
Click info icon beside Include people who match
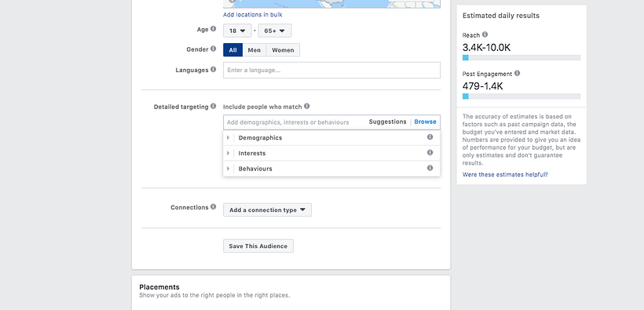tap(307, 106)
